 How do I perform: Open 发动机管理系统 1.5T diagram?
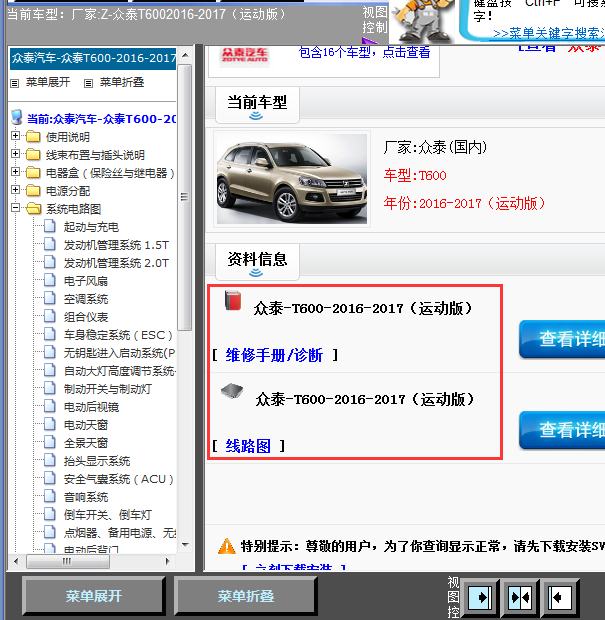point(116,245)
